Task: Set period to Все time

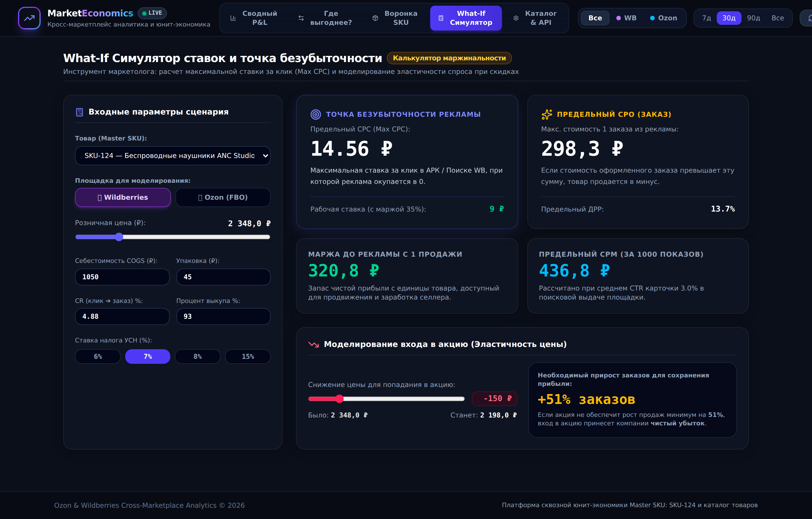Action: point(778,18)
